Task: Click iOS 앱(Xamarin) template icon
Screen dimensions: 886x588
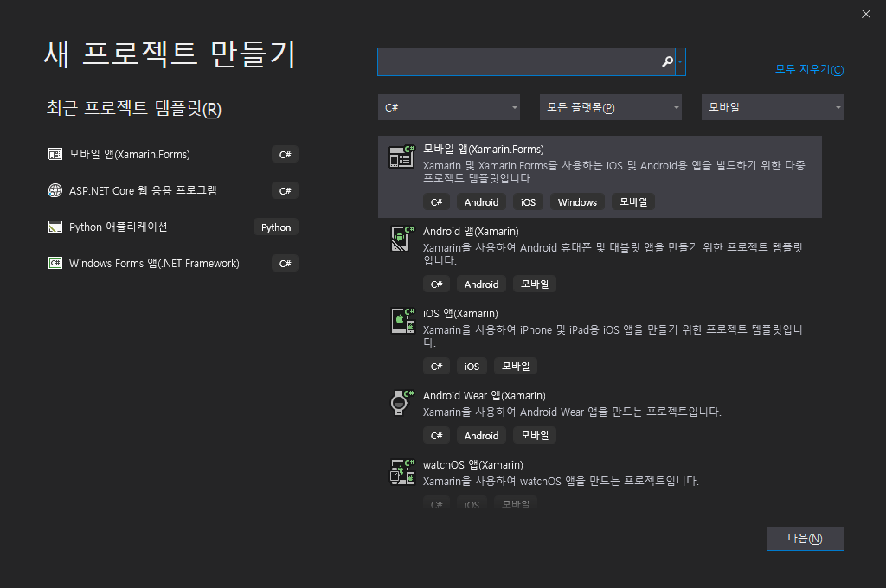Action: 402,321
